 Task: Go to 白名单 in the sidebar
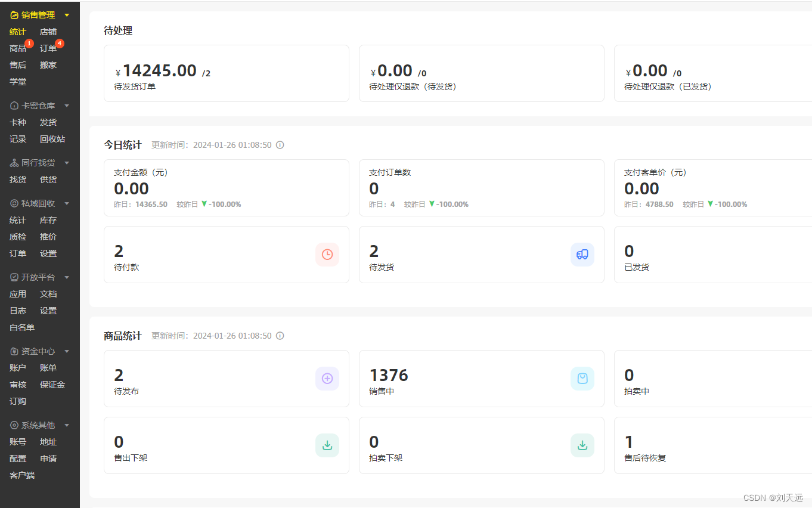pyautogui.click(x=22, y=327)
